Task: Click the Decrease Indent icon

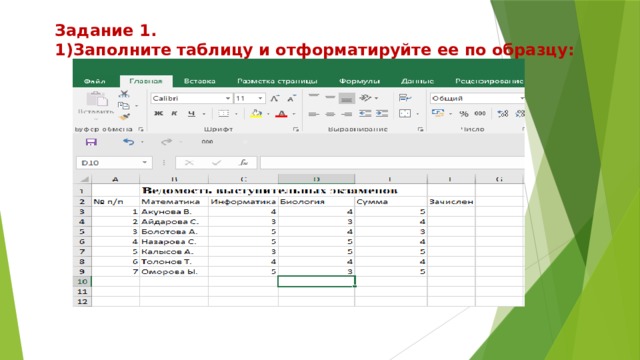Action: pyautogui.click(x=365, y=114)
